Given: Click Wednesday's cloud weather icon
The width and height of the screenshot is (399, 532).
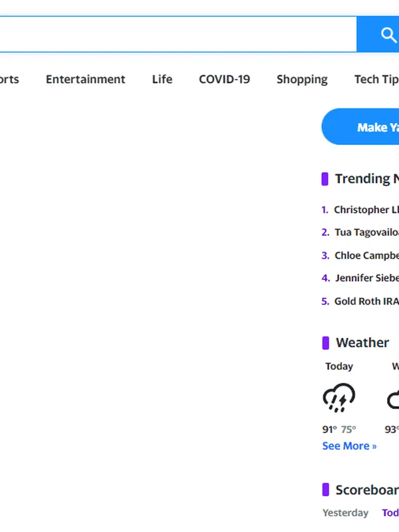Looking at the screenshot, I should pos(394,399).
